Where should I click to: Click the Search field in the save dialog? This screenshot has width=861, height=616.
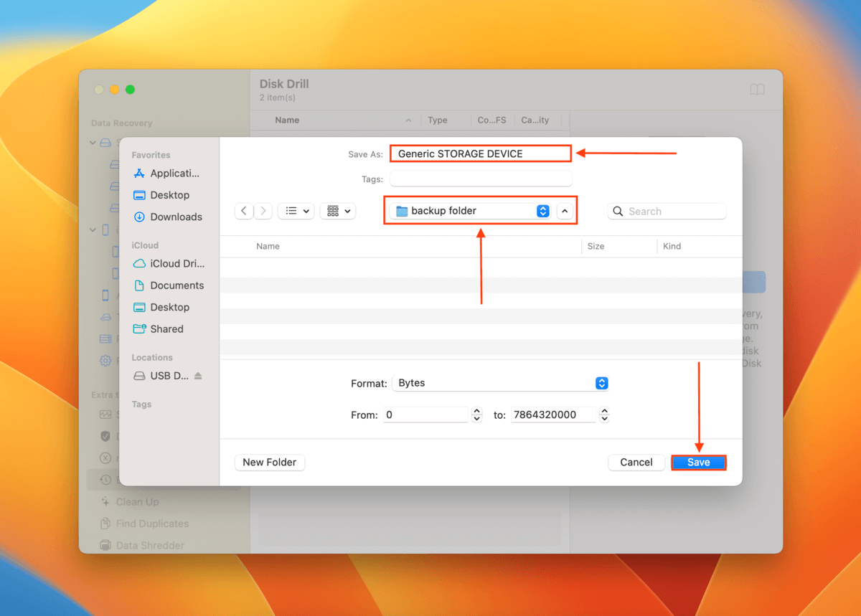667,212
